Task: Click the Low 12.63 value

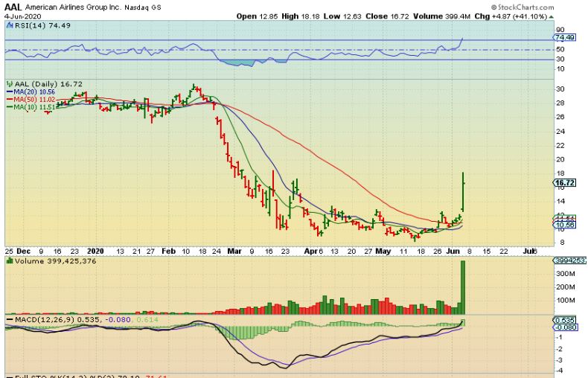Action: click(x=342, y=16)
